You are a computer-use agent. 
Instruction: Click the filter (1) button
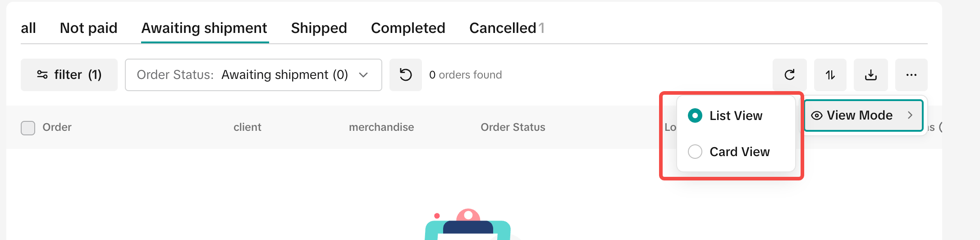pos(69,75)
